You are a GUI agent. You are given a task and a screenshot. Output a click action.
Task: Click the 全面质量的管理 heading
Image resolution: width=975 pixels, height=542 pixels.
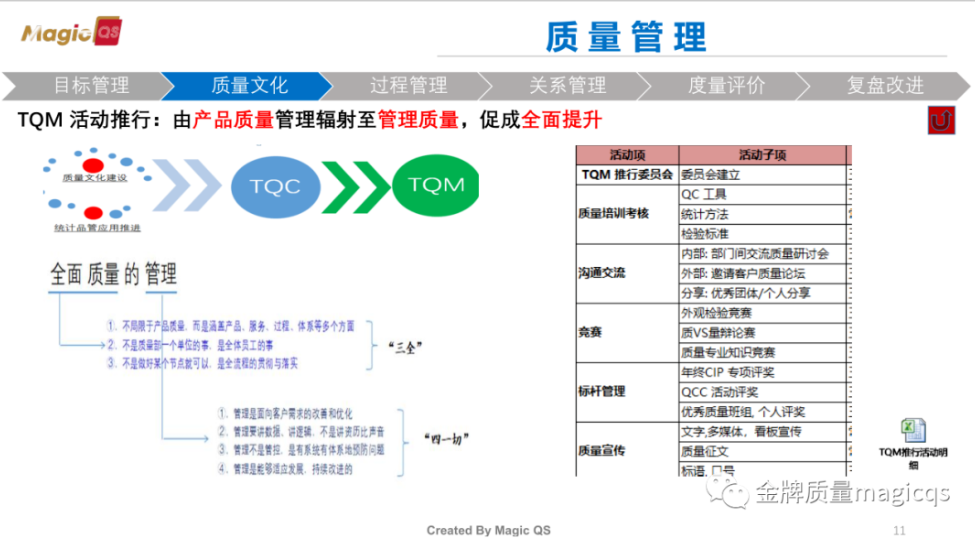[x=113, y=274]
